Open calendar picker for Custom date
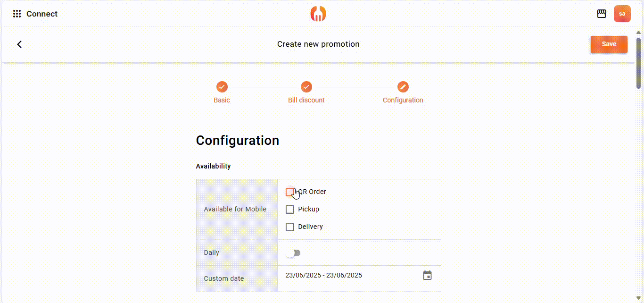Screen dimensions: 644x303 click(x=427, y=276)
